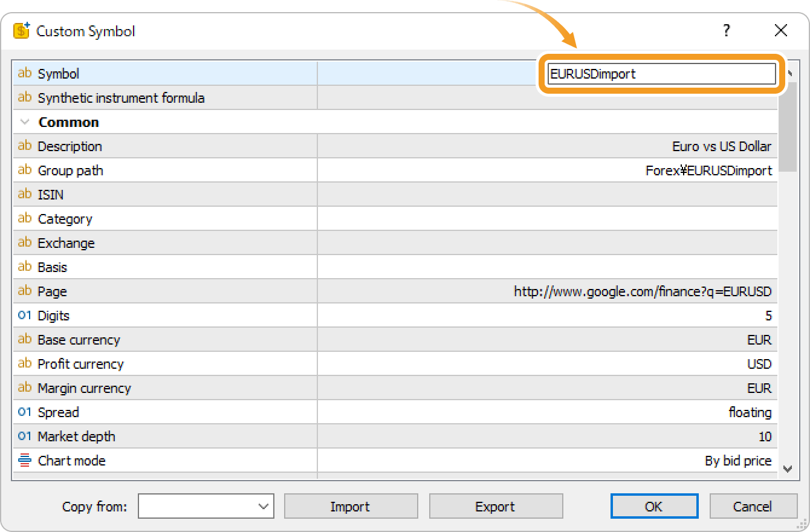The width and height of the screenshot is (810, 532).
Task: Click the google finance Page URL value
Action: click(643, 291)
